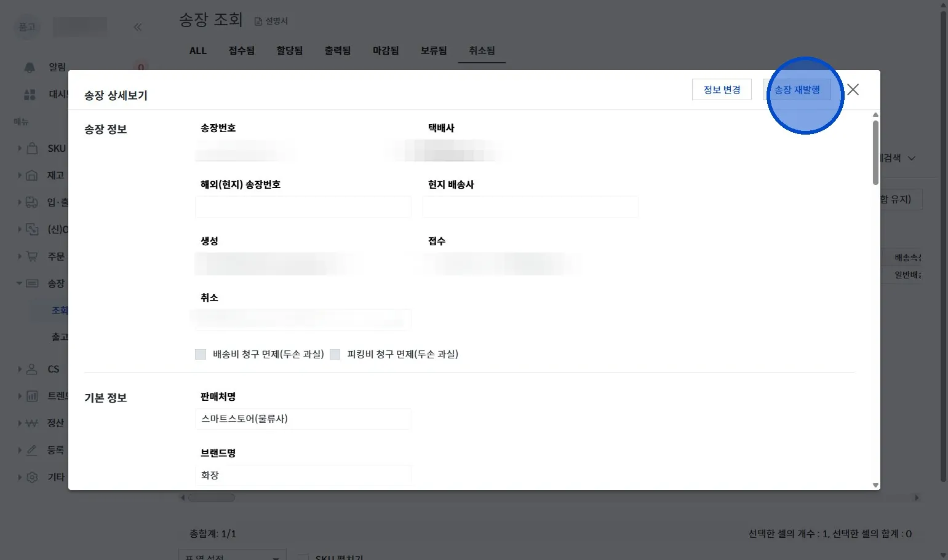
Task: Click the 정보 변경 button
Action: (722, 90)
